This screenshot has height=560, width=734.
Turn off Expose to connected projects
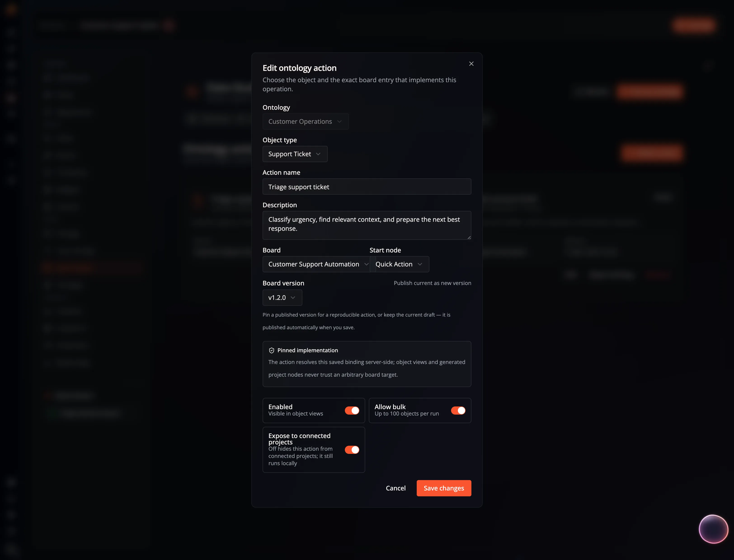pos(352,450)
